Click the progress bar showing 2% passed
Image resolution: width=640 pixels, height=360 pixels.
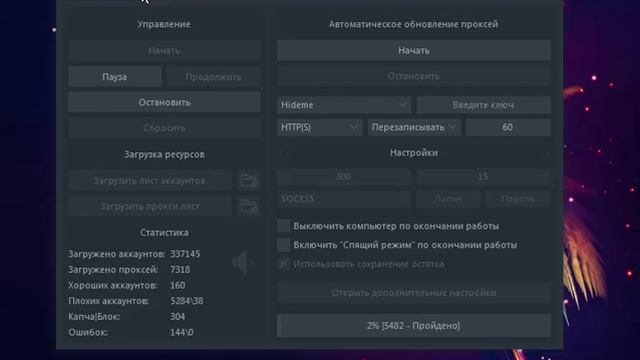click(x=413, y=325)
